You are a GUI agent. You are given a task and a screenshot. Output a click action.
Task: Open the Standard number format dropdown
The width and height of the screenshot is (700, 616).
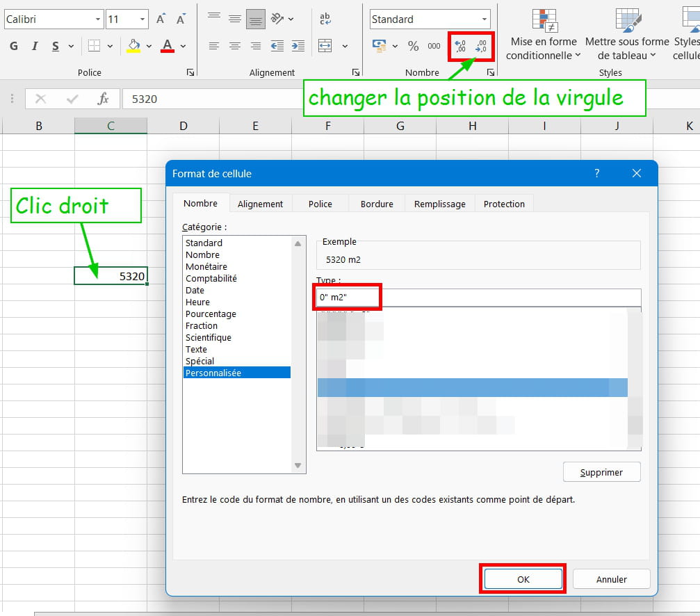(x=485, y=19)
